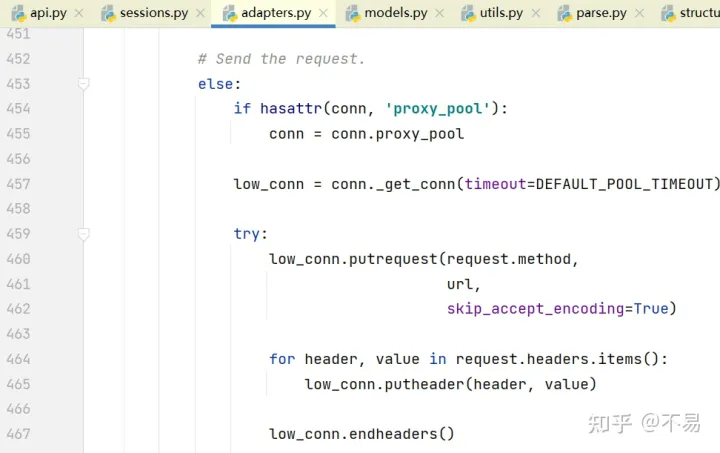
Task: Close the api.py tab
Action: [79, 13]
